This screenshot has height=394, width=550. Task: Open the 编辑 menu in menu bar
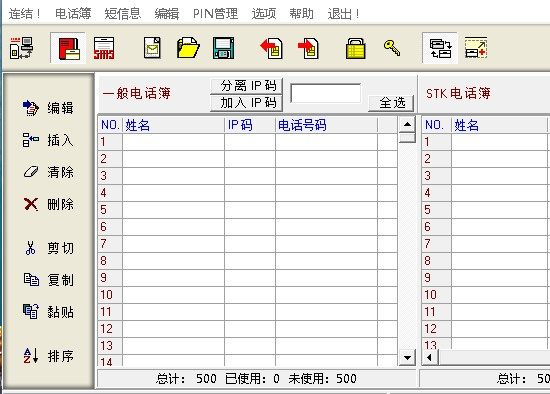click(x=167, y=14)
